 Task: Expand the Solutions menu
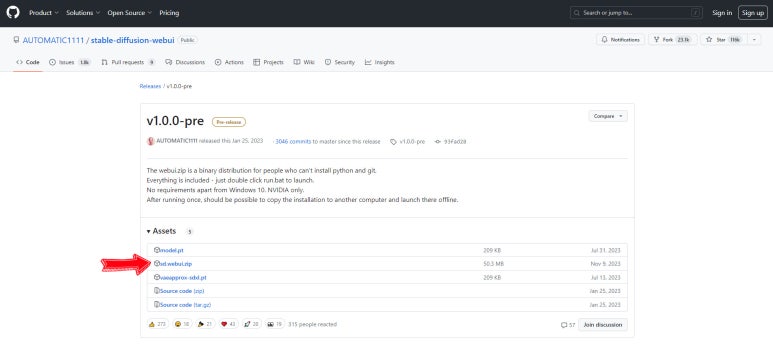point(83,13)
